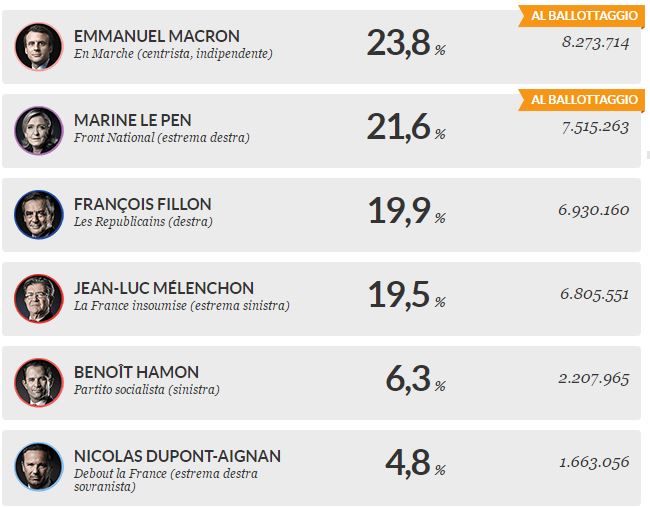The width and height of the screenshot is (650, 507).
Task: Click Emmanuel Macron's portrait photo
Action: pyautogui.click(x=39, y=46)
